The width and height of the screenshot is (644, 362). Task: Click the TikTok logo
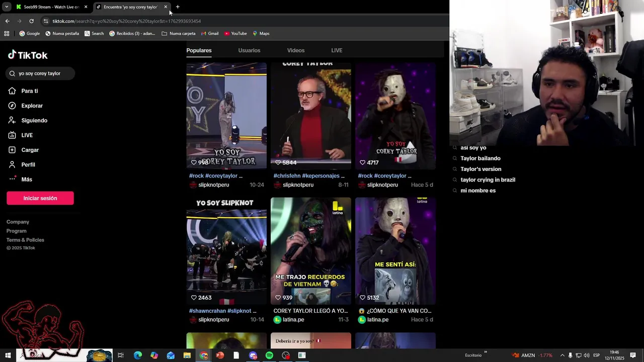tap(28, 55)
